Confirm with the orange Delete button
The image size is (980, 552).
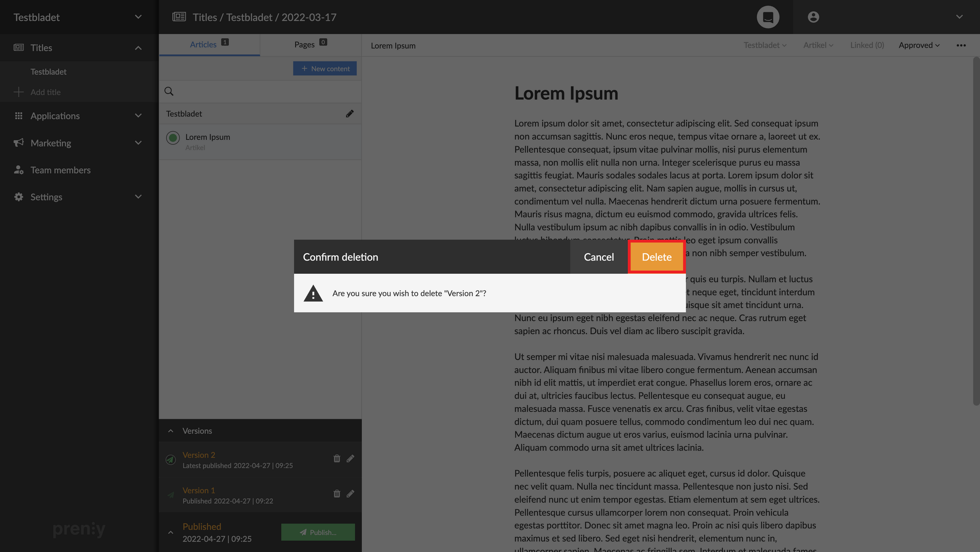pyautogui.click(x=657, y=257)
